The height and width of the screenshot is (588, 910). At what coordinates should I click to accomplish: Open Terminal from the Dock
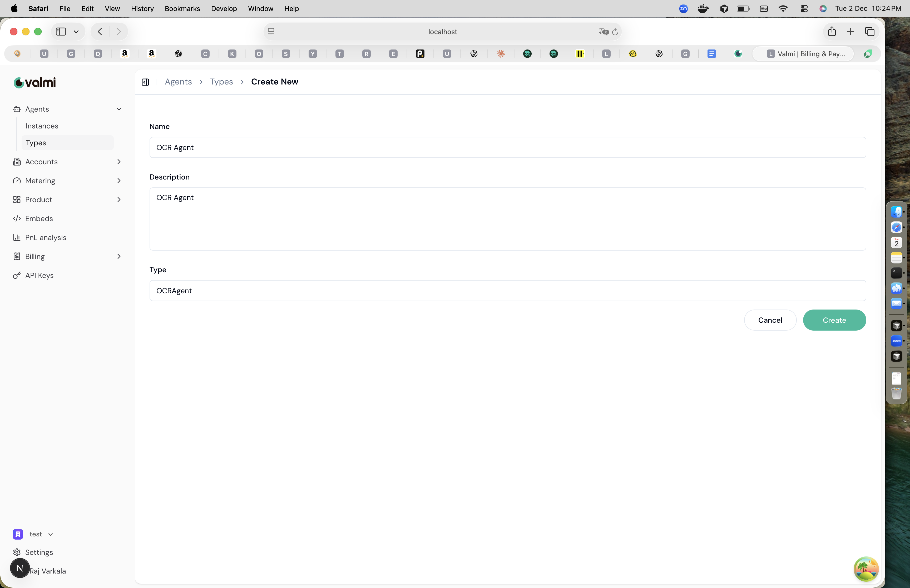coord(897,273)
